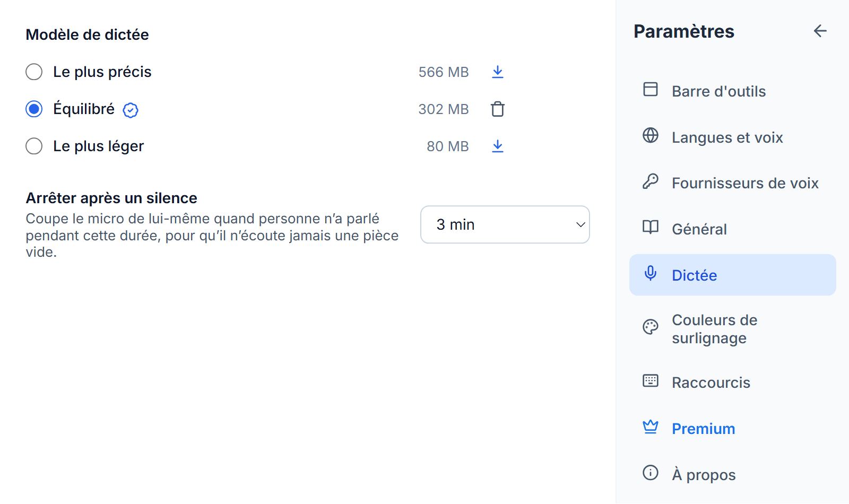Click the info icon for À propos
The image size is (849, 504).
[651, 472]
